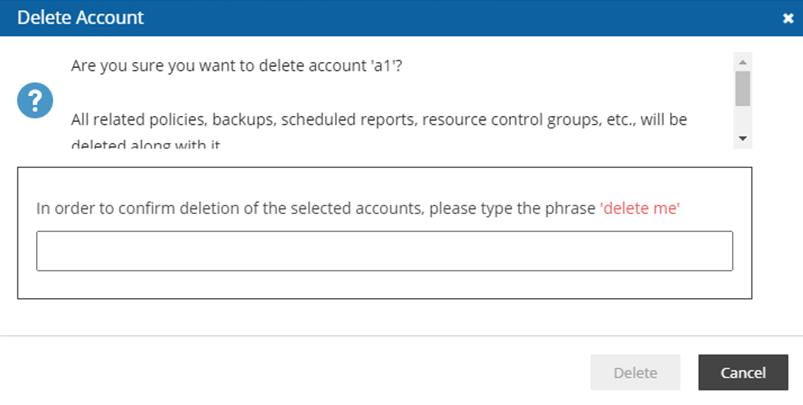Click the scroll up arrow of message
This screenshot has height=405, width=803.
click(742, 60)
